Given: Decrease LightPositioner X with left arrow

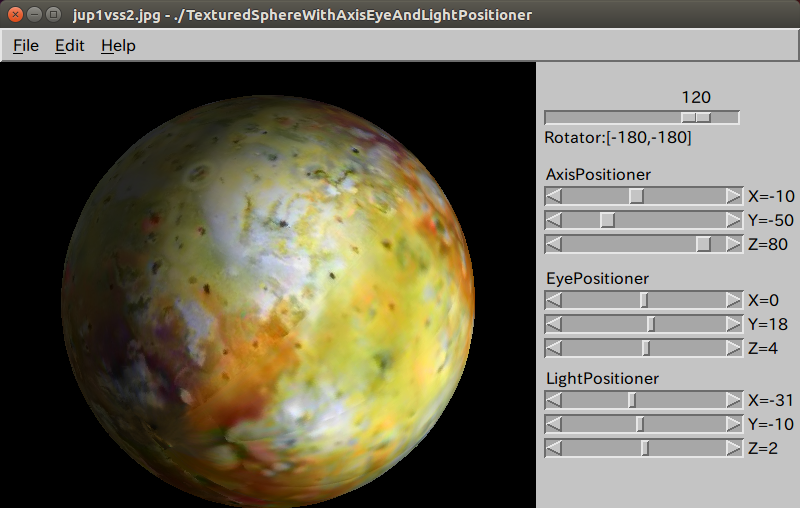Looking at the screenshot, I should [554, 400].
